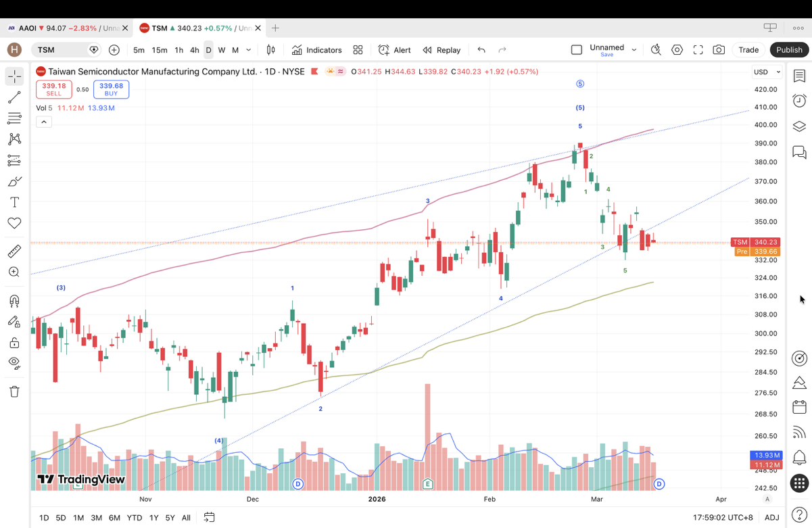812x528 pixels.
Task: Select the YTD date range
Action: (x=135, y=518)
